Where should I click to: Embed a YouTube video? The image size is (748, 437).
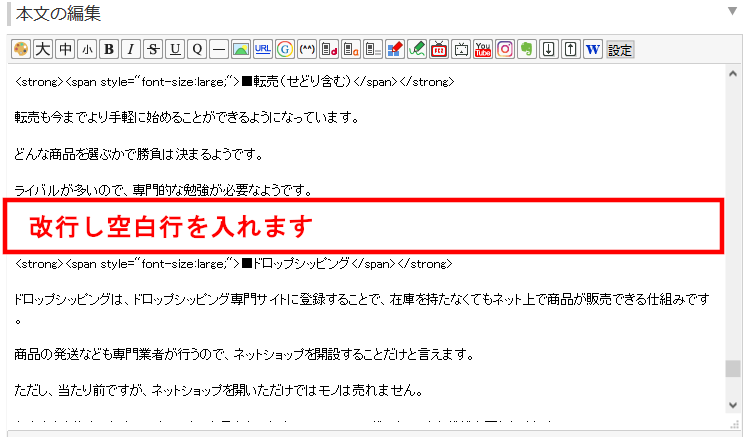click(483, 49)
